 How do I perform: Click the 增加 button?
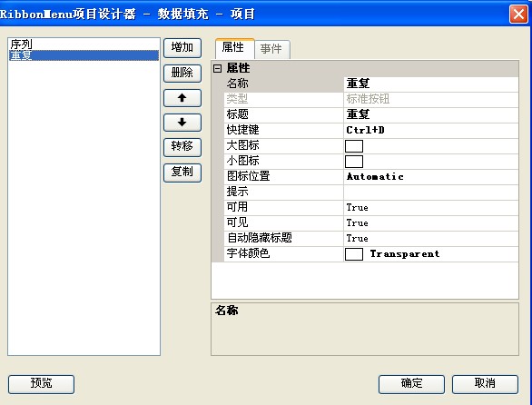182,48
